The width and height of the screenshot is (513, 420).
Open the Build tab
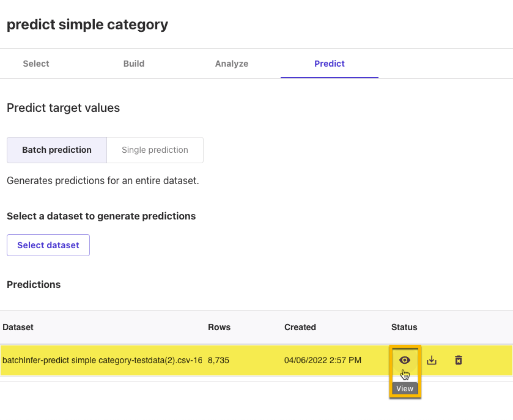(134, 64)
